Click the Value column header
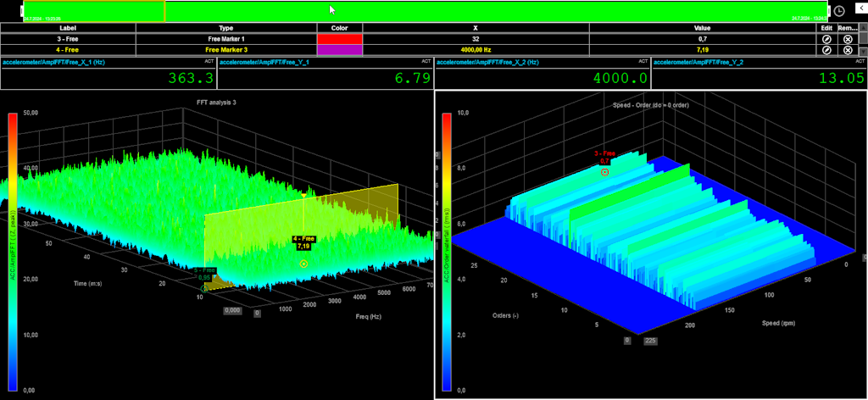 (702, 28)
